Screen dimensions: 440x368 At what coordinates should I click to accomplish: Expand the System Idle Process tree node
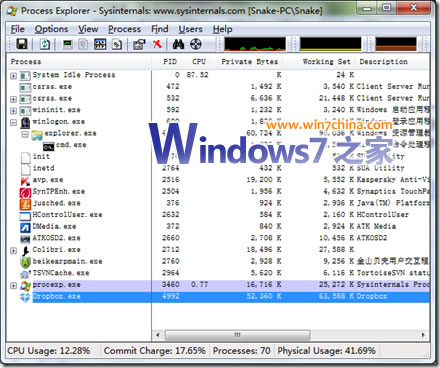coord(13,76)
